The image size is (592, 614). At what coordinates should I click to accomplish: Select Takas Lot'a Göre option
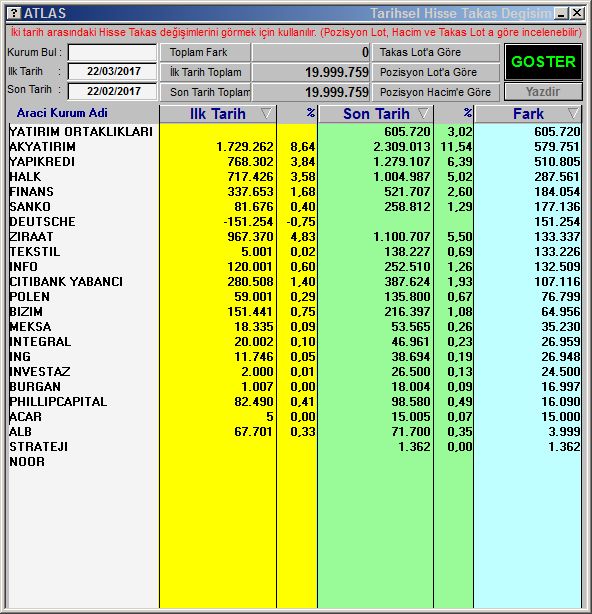pyautogui.click(x=436, y=52)
